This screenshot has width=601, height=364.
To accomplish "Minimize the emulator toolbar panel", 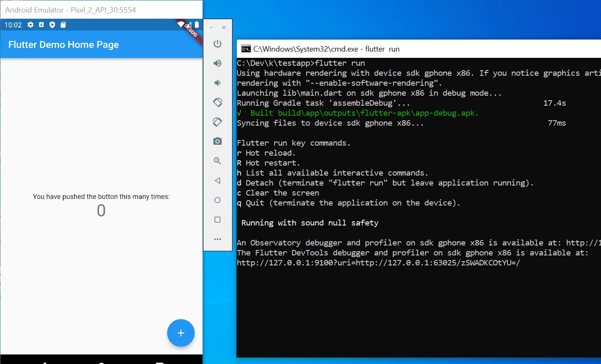I will coord(211,27).
